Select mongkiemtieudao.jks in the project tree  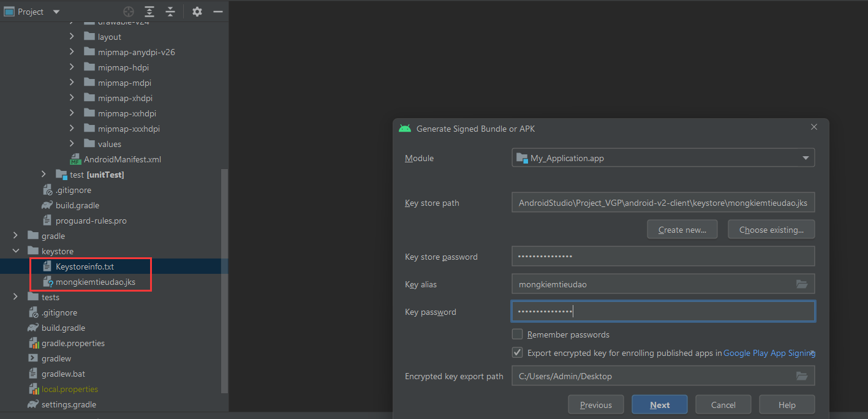pyautogui.click(x=95, y=282)
